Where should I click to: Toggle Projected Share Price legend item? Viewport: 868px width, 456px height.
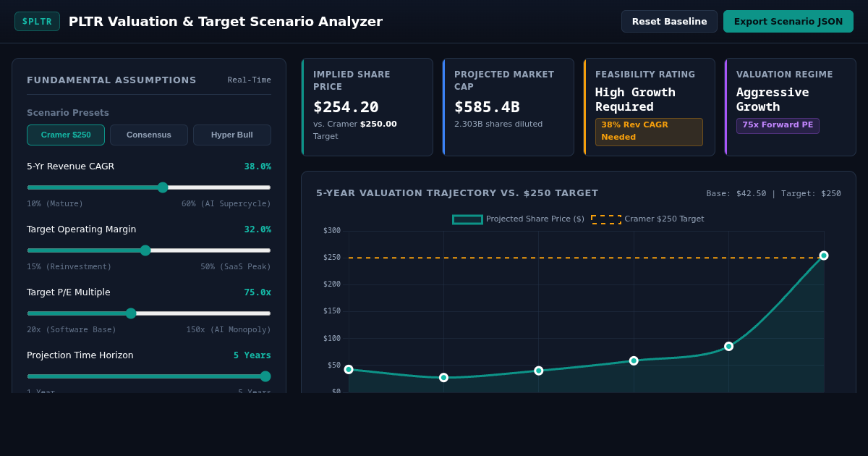(x=519, y=219)
